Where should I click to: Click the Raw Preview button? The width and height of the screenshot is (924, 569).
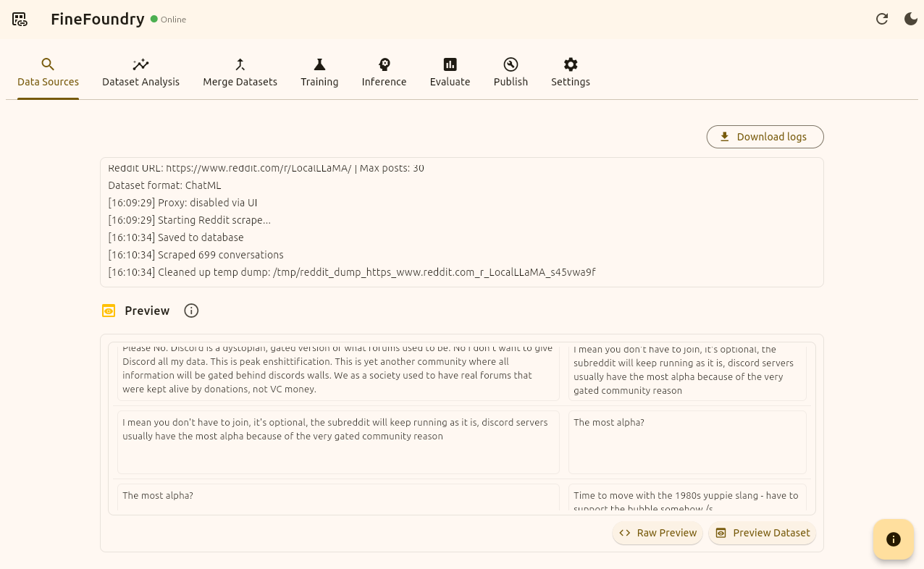pyautogui.click(x=658, y=533)
